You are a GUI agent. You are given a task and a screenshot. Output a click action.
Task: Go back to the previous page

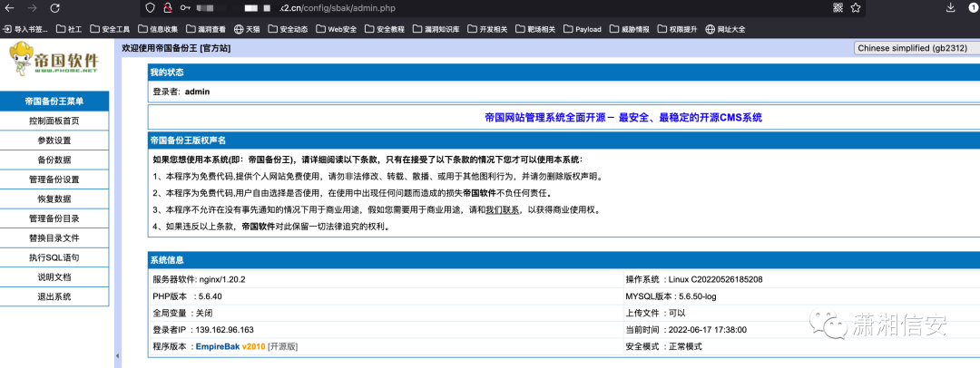(11, 8)
